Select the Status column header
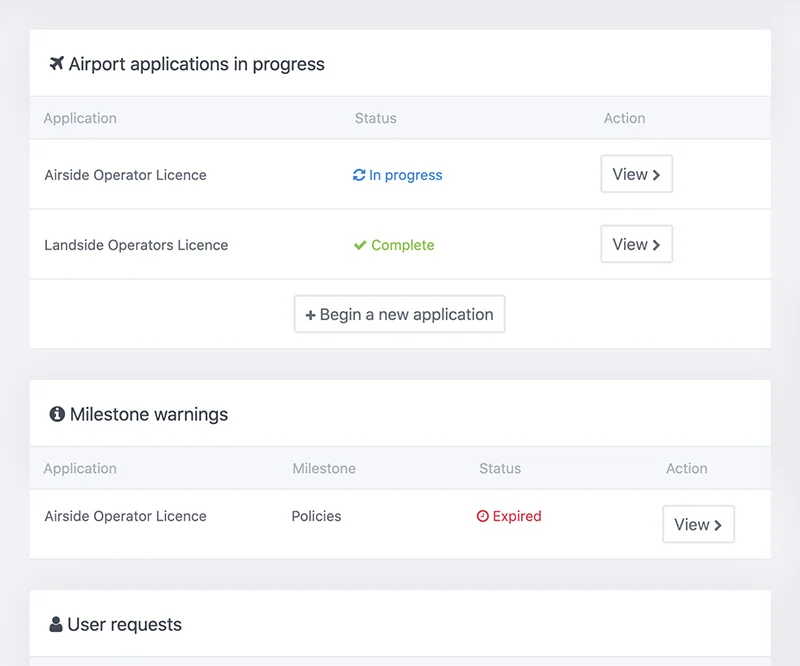This screenshot has height=666, width=800. (376, 118)
